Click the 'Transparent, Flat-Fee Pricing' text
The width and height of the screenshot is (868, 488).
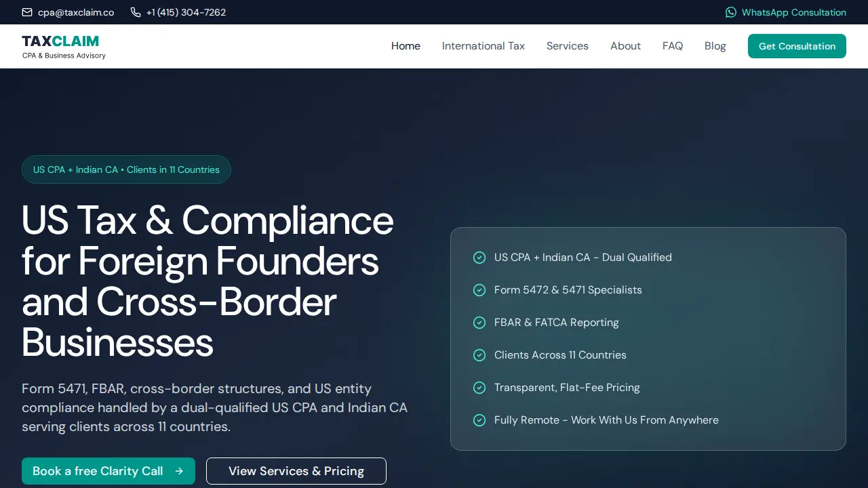tap(567, 388)
